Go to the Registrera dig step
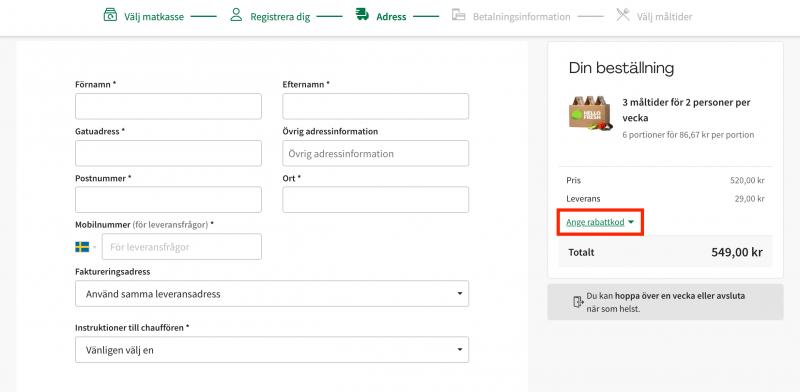The width and height of the screenshot is (800, 392). (280, 17)
